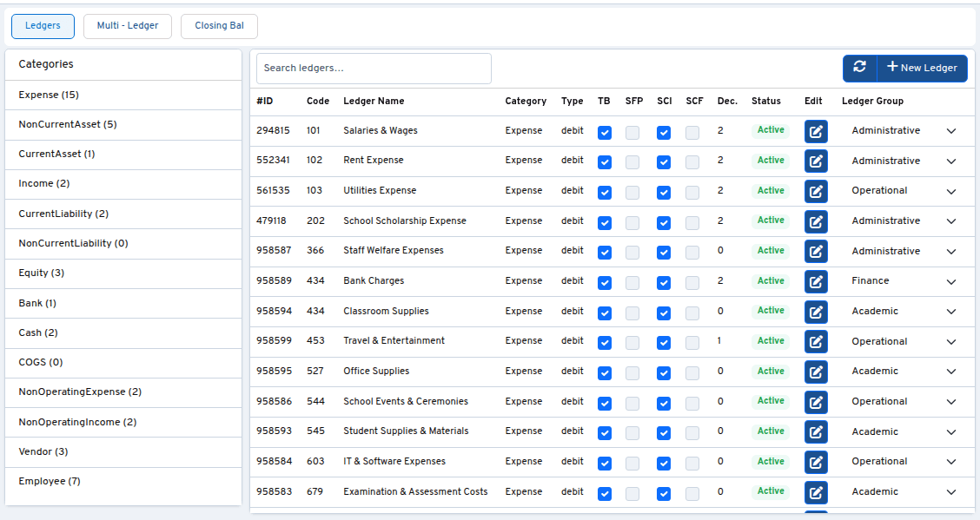Check SFP for Classroom Supplies
Viewport: 980px width, 520px height.
[632, 313]
